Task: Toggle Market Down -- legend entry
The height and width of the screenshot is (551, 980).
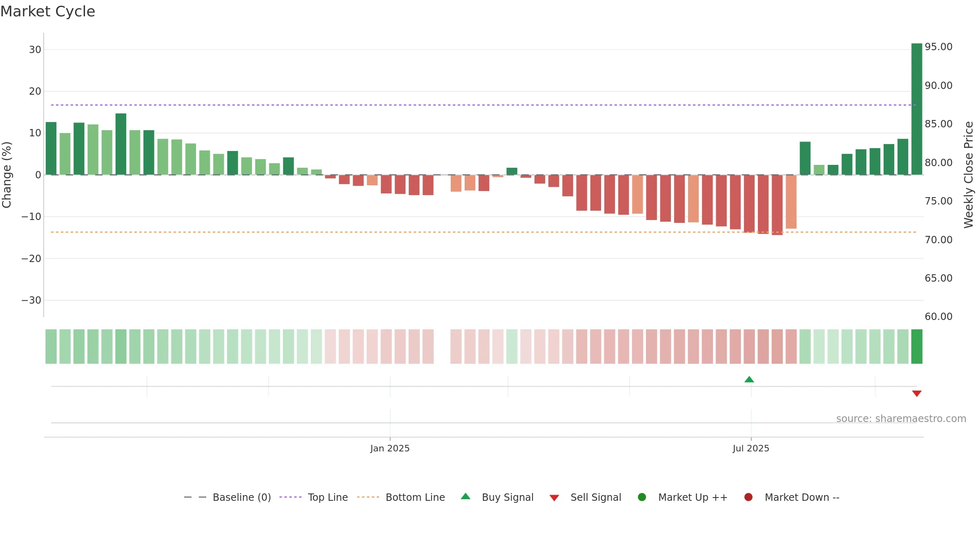Action: (x=792, y=497)
